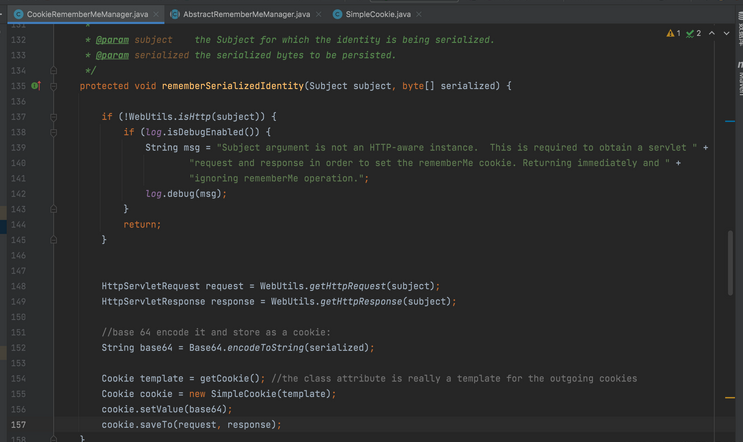Click the AbstractRememberMeManager.java class file icon
Image resolution: width=743 pixels, height=442 pixels.
coord(175,14)
